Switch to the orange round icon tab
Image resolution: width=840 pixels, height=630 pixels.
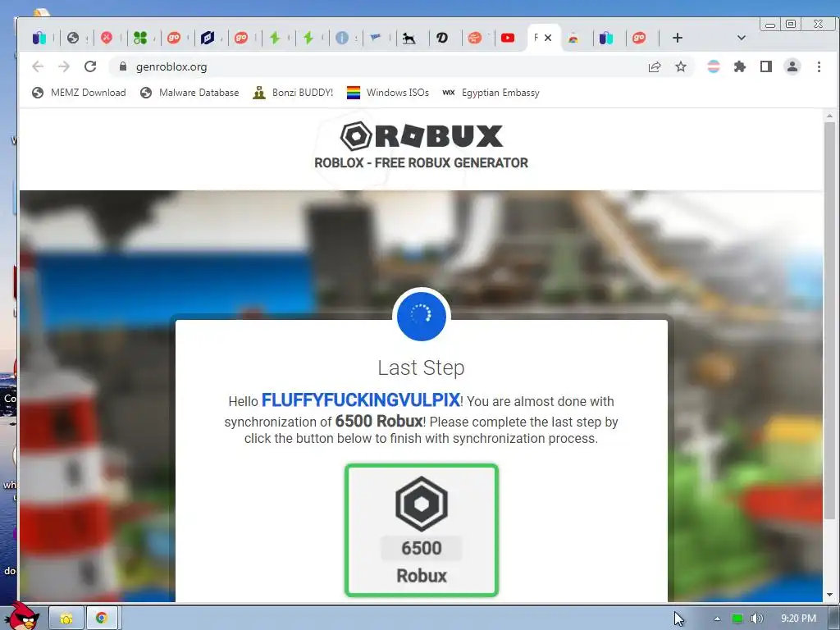coord(475,38)
